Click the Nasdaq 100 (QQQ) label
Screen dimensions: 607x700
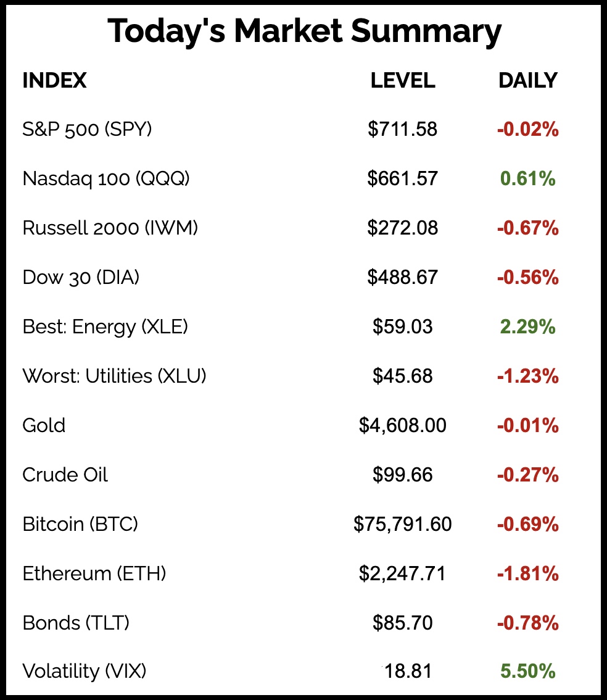click(x=106, y=178)
